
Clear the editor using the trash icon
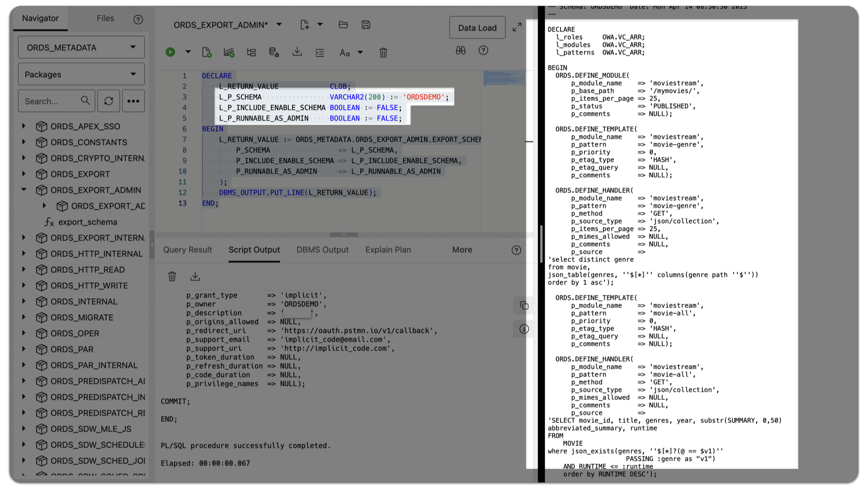coord(383,52)
